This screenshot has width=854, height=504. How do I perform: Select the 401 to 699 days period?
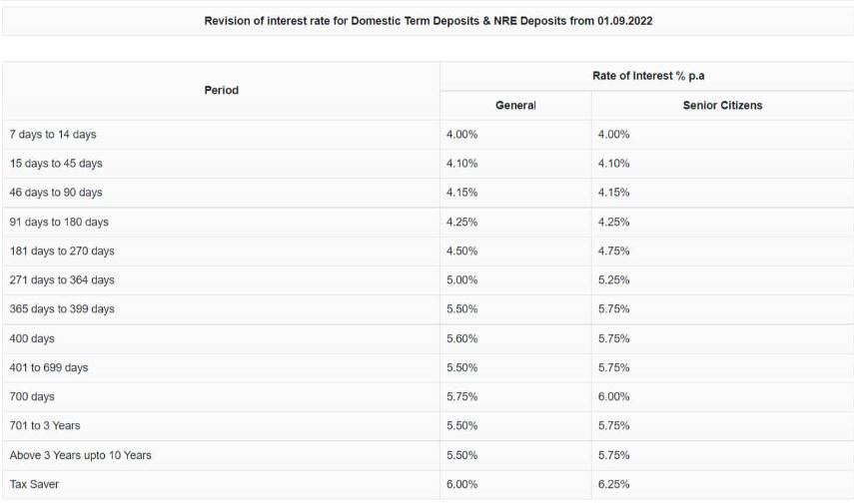pyautogui.click(x=49, y=367)
